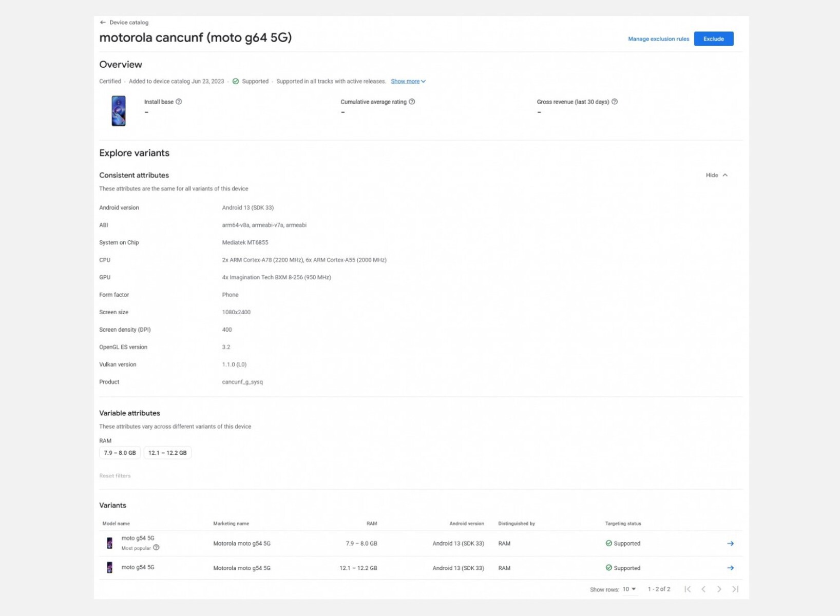This screenshot has height=616, width=840.
Task: Click the moto g64 5G device thumbnail
Action: coord(119,111)
